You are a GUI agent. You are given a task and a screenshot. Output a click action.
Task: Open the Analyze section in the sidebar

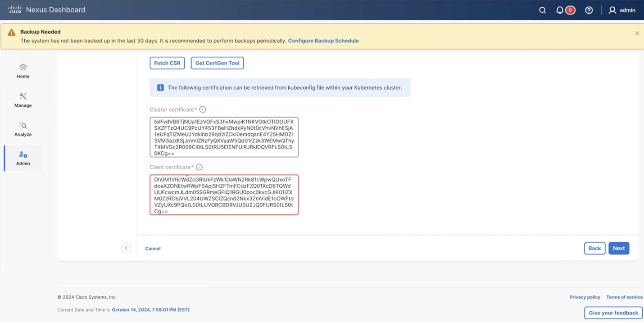[23, 129]
